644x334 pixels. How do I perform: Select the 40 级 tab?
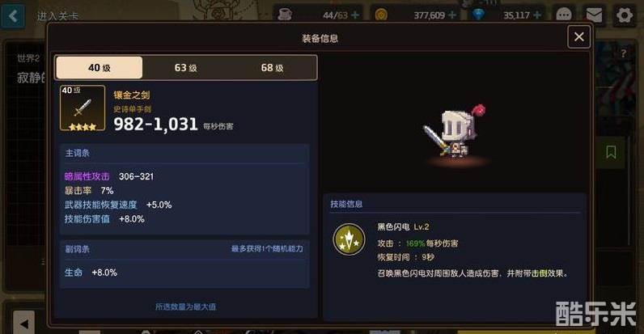[100, 67]
